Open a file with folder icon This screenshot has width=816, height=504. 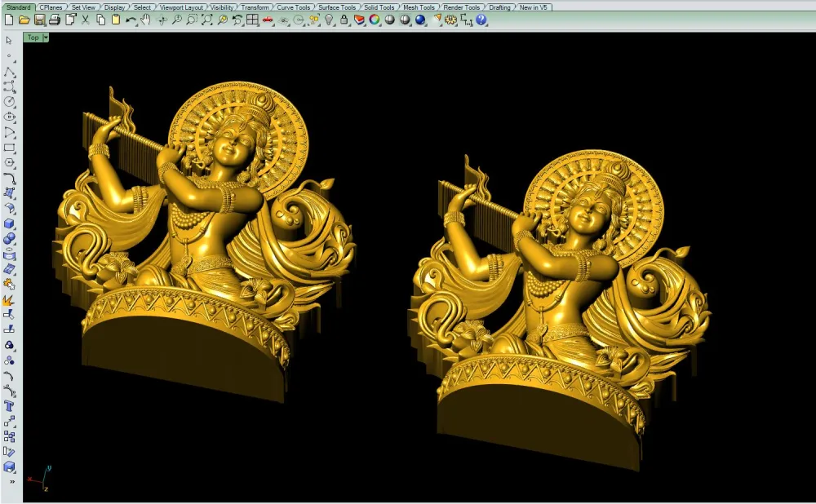[24, 20]
